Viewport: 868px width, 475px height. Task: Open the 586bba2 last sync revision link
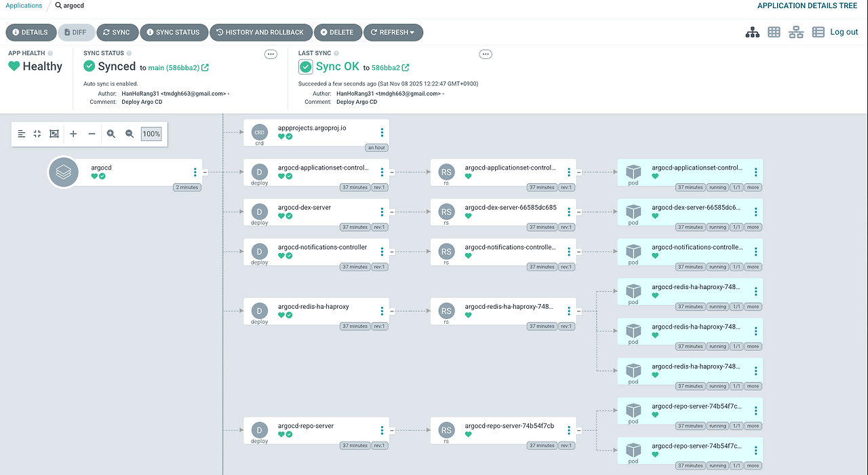(391, 67)
